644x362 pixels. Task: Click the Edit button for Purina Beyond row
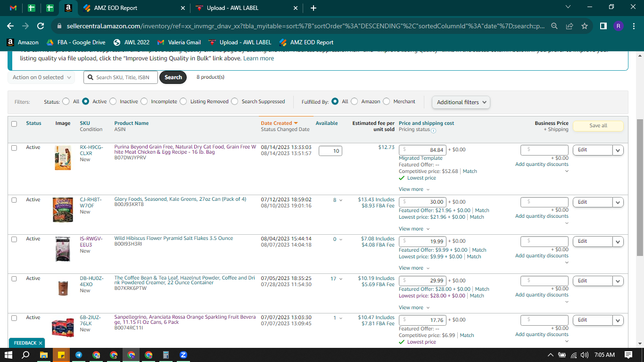point(593,150)
